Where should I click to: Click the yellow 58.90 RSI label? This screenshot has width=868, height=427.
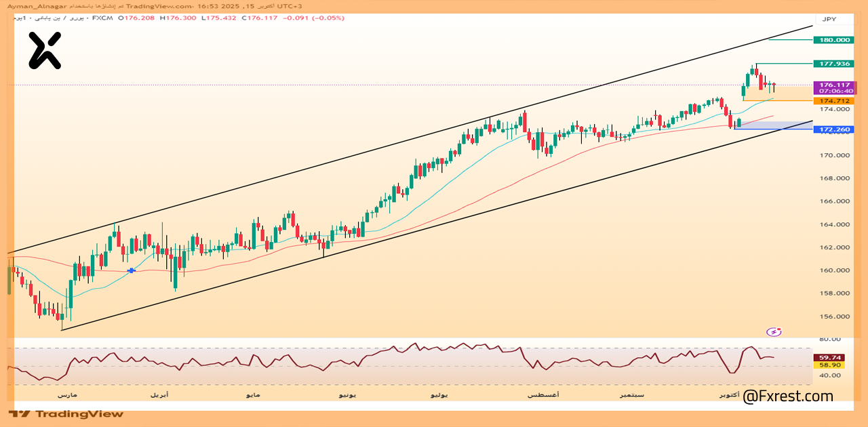(830, 365)
